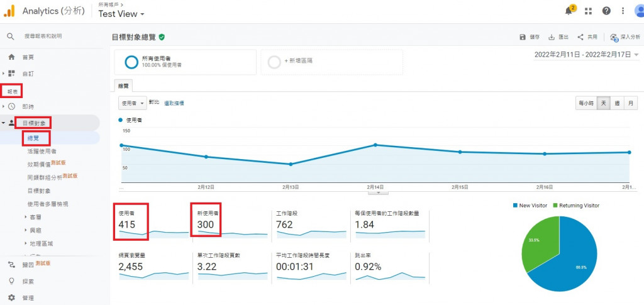Click the 網頁瀏覽量 2,455 metric
Image resolution: width=644 pixels, height=305 pixels.
coord(153,266)
